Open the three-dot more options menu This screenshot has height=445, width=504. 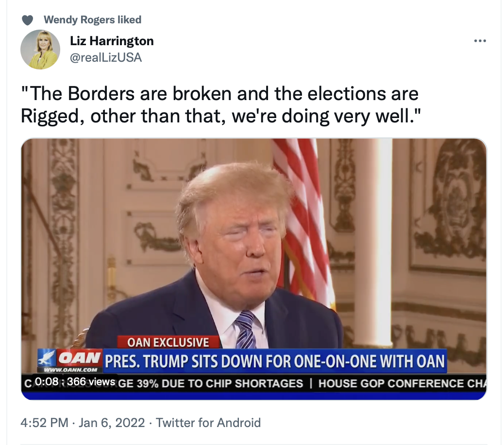coord(480,41)
